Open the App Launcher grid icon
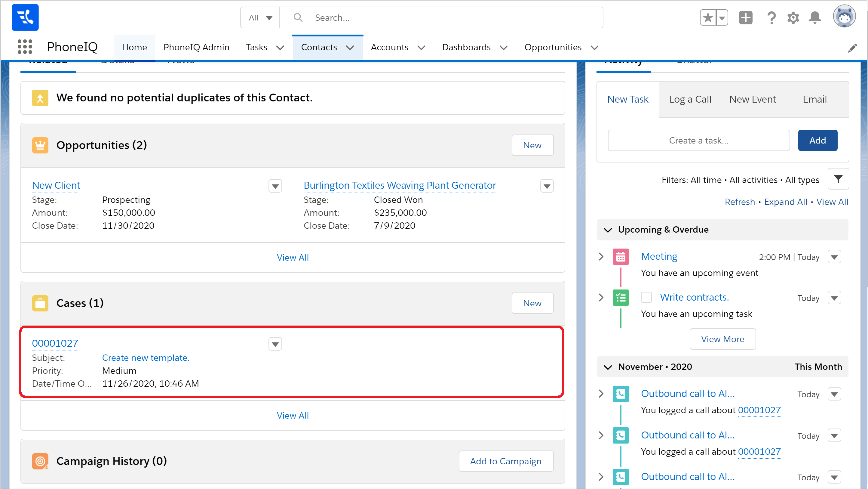868x489 pixels. coord(25,47)
